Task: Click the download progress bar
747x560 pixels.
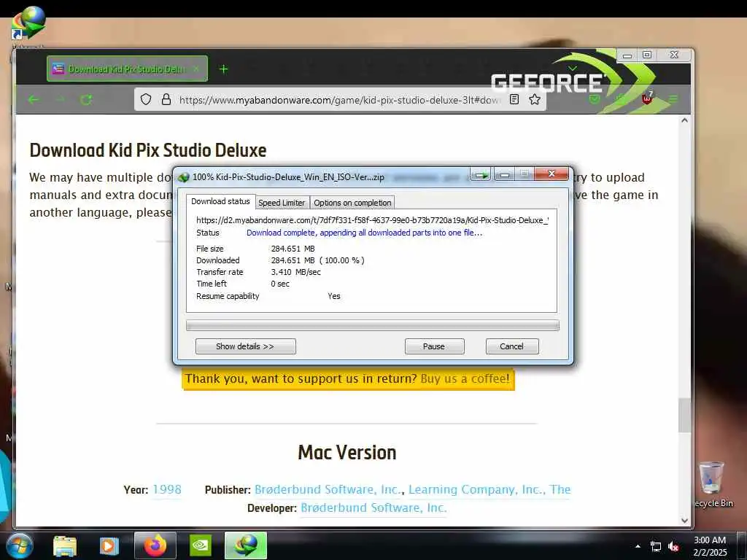Action: pyautogui.click(x=373, y=325)
